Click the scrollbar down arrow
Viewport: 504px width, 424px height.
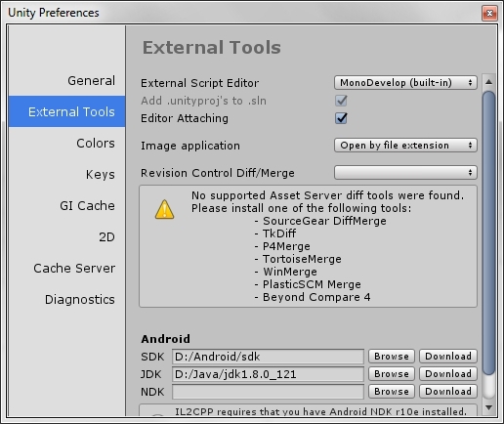[x=488, y=407]
